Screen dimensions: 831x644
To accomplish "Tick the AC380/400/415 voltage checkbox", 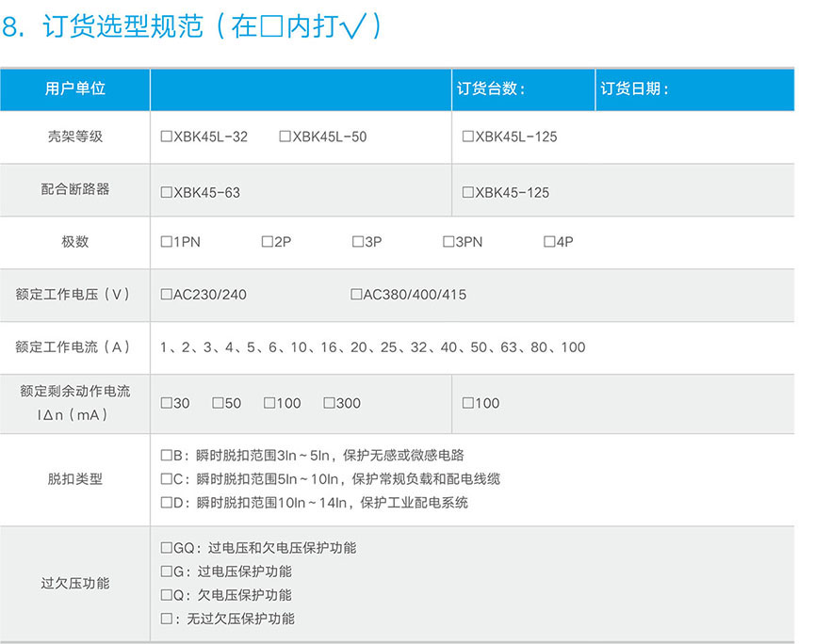I will 356,295.
